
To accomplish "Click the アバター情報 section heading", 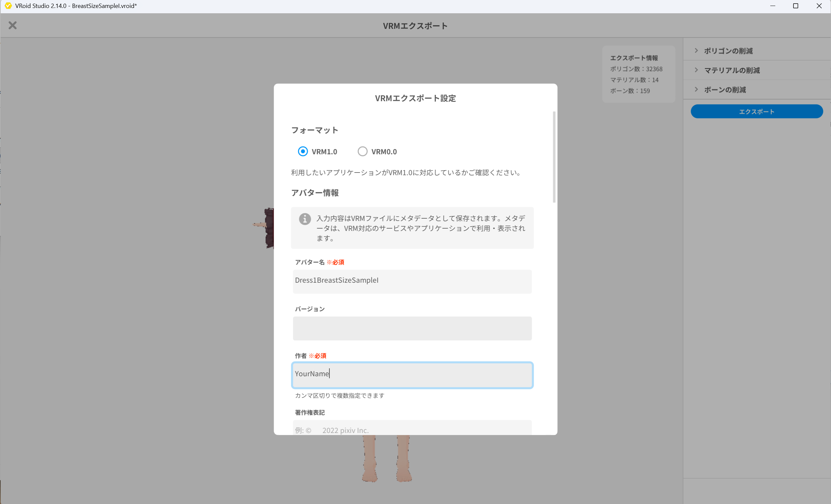I will [315, 193].
